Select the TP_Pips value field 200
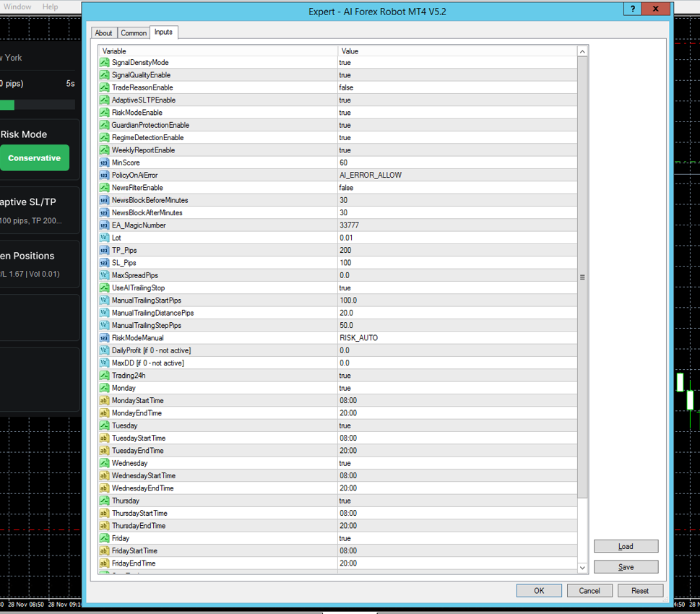Image resolution: width=700 pixels, height=614 pixels. pyautogui.click(x=345, y=251)
